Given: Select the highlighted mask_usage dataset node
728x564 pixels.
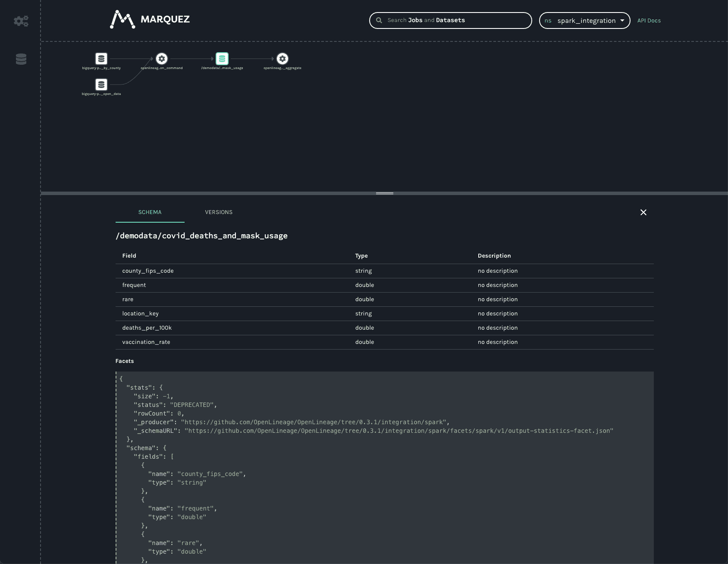Looking at the screenshot, I should (x=222, y=59).
